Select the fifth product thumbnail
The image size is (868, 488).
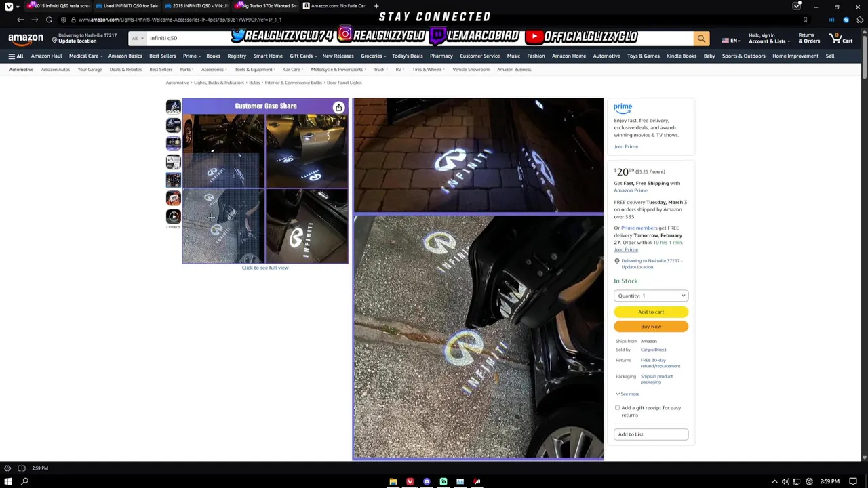(173, 180)
